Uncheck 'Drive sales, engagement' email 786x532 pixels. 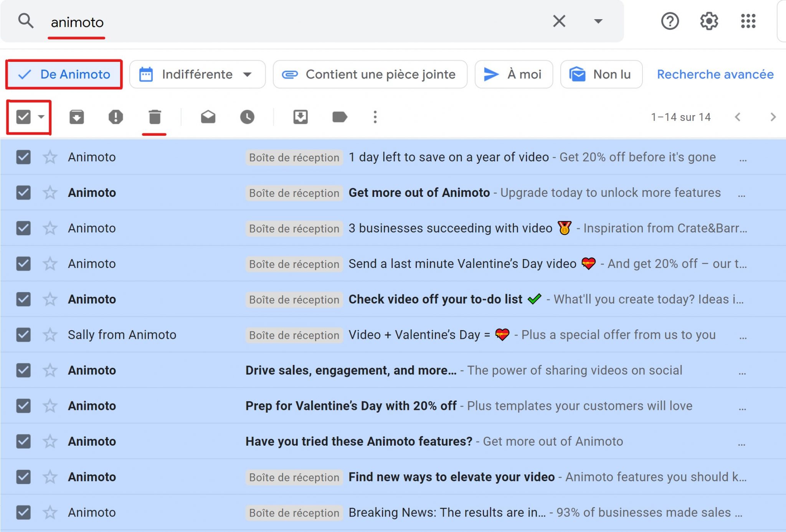(x=23, y=370)
